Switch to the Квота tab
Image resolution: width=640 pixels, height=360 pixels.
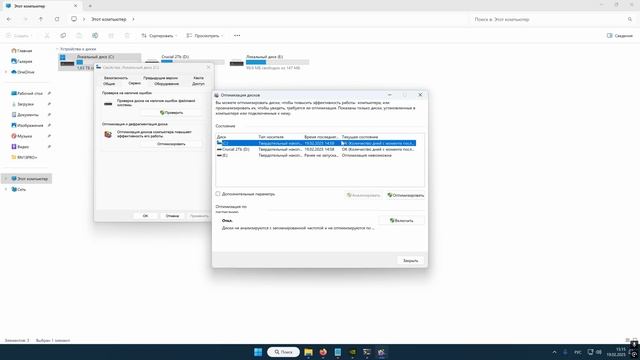click(x=198, y=78)
